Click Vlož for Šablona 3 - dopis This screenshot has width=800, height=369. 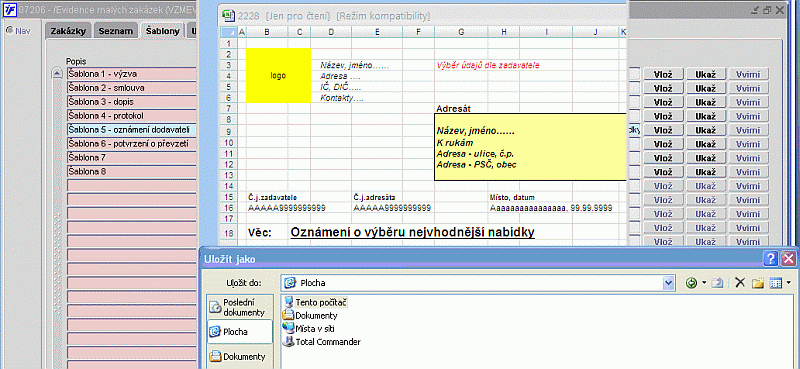[663, 102]
